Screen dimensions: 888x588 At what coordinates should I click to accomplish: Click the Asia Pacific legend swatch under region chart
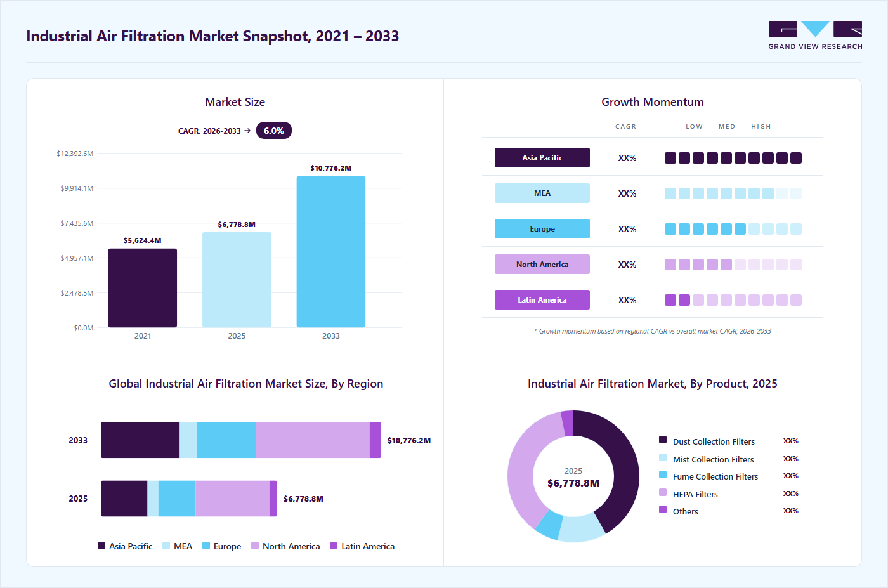(101, 546)
